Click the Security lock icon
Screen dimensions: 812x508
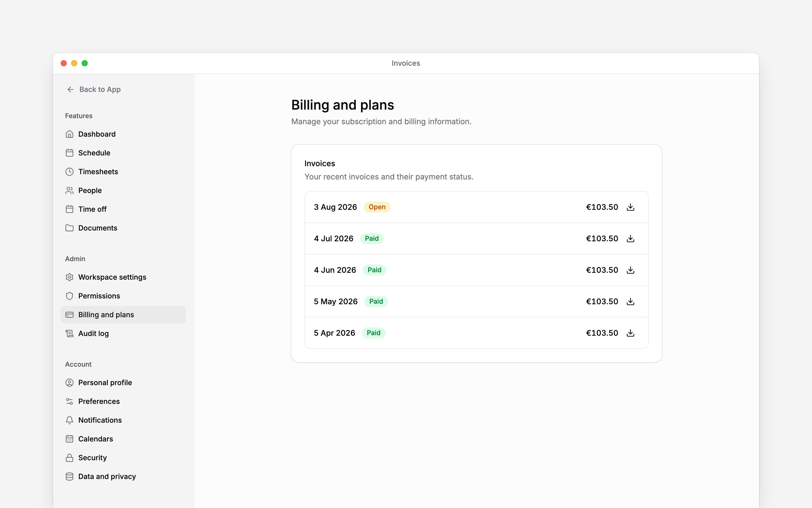(x=70, y=457)
